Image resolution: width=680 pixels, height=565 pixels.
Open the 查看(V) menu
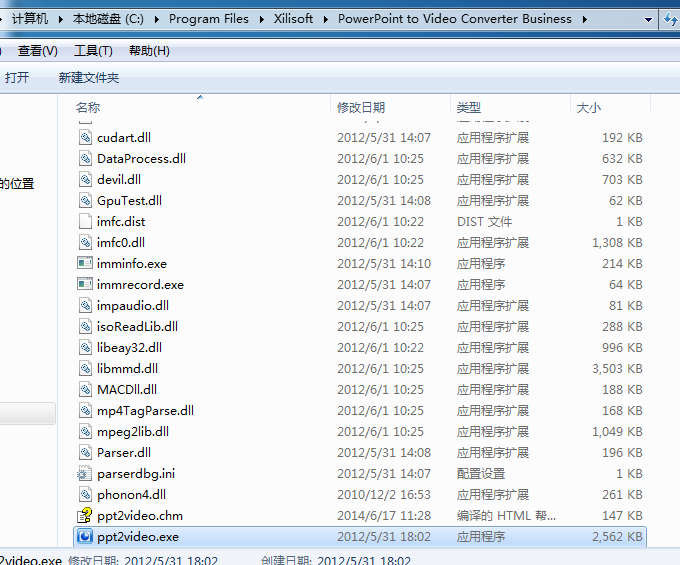pyautogui.click(x=38, y=51)
